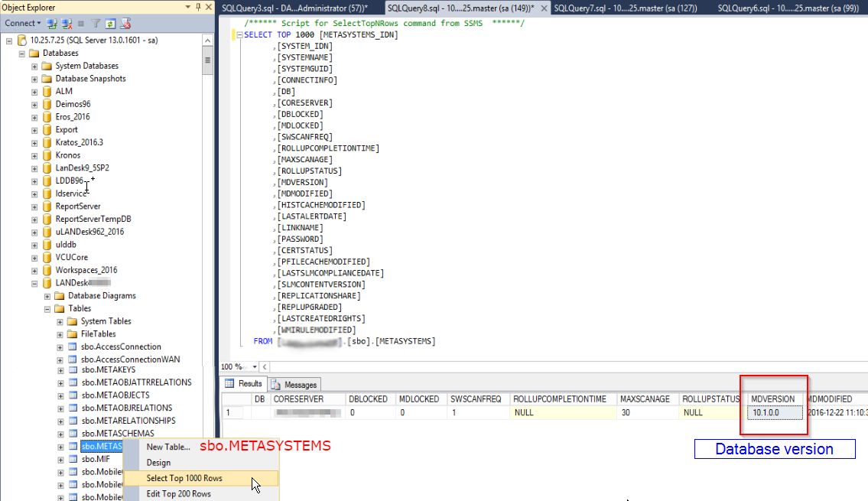Choose Design from the context menu
The height and width of the screenshot is (501, 868).
pos(158,462)
